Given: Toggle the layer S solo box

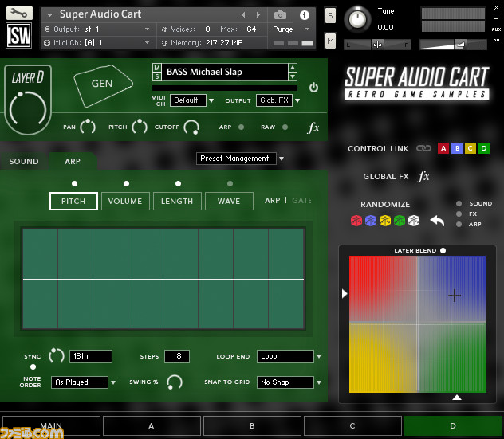Looking at the screenshot, I should (x=157, y=76).
